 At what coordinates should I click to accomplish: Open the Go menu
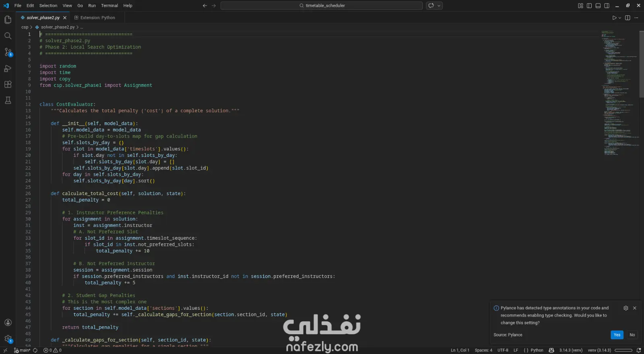(80, 6)
